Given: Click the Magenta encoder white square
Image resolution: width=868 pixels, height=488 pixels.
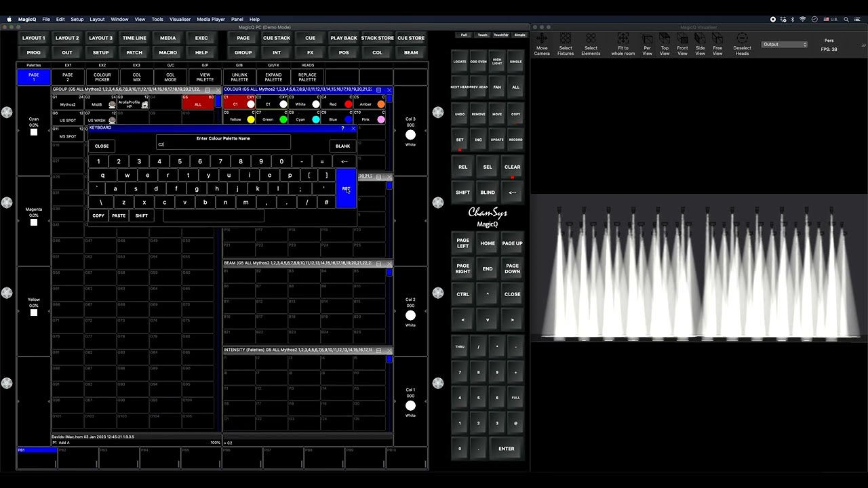Looking at the screenshot, I should [x=34, y=222].
